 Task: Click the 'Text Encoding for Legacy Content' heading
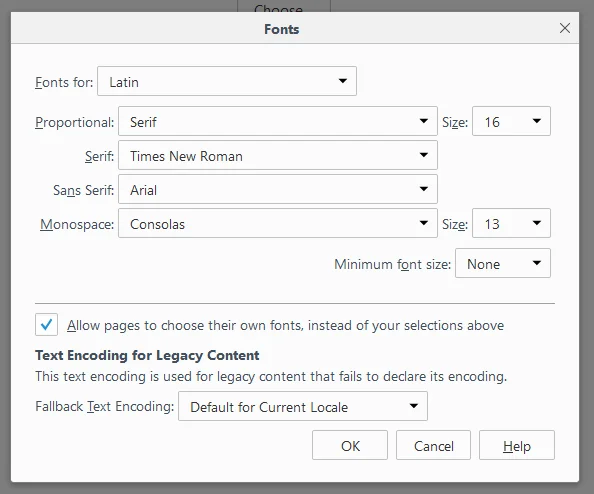click(x=147, y=355)
